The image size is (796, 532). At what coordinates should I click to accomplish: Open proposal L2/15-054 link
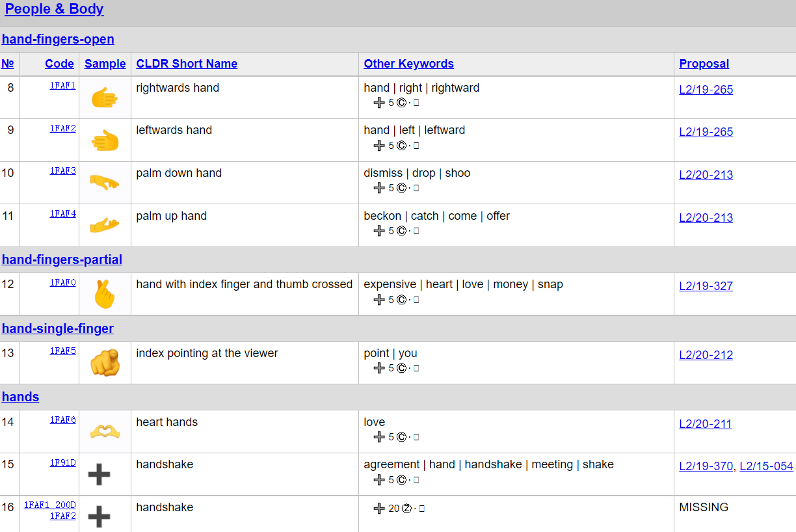[x=766, y=466]
